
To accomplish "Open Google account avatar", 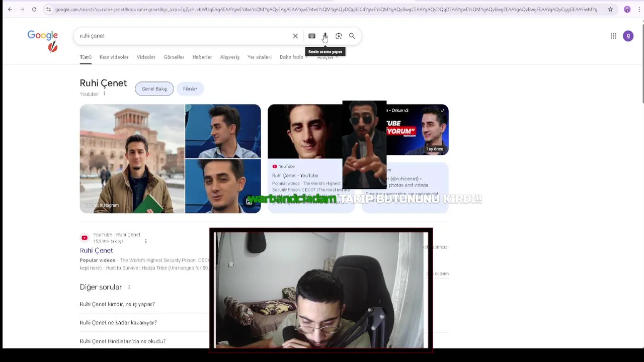I will click(x=628, y=36).
